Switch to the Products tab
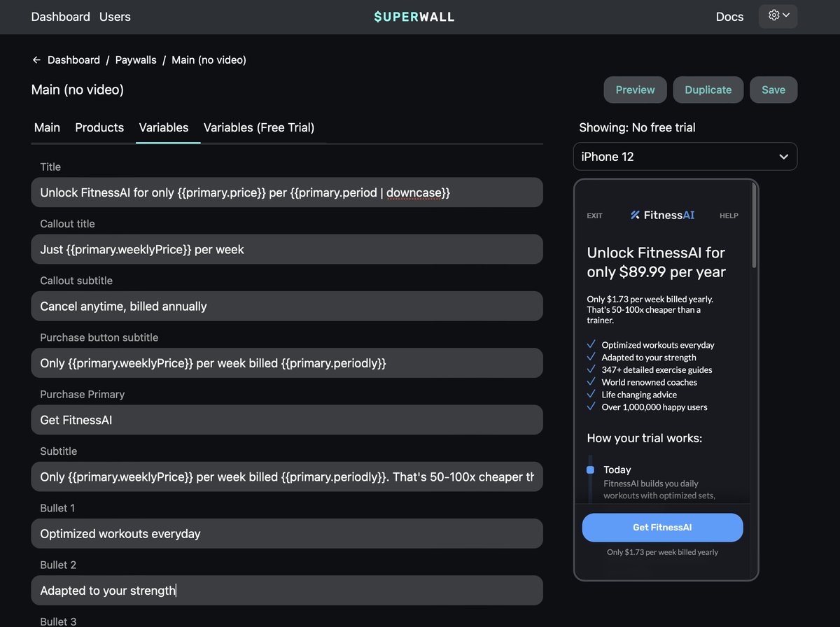Image resolution: width=840 pixels, height=627 pixels. click(99, 128)
